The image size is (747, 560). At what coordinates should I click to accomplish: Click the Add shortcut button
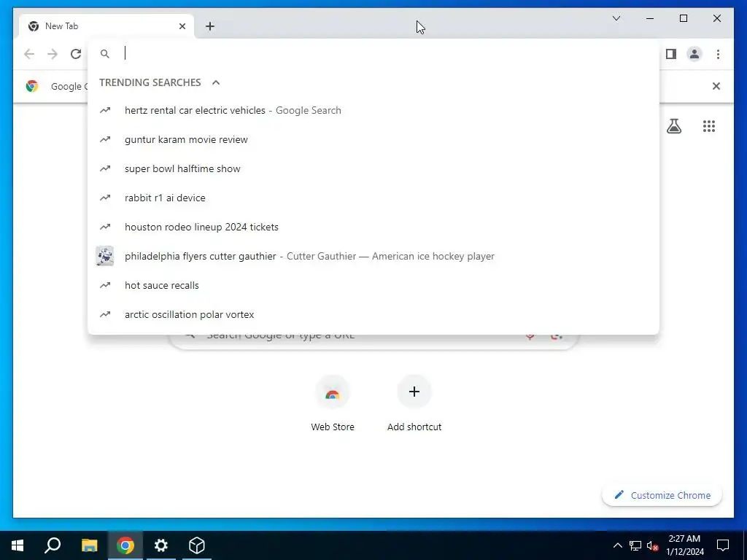point(414,404)
